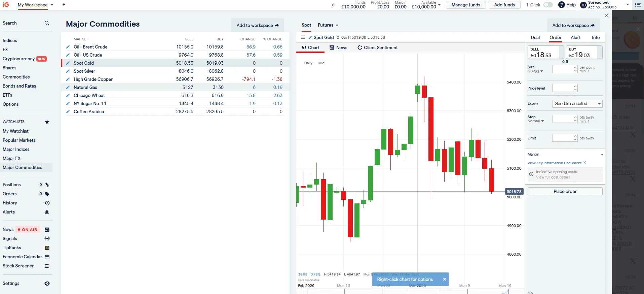644x294 pixels.
Task: Close the Spot Gold deal panel
Action: [607, 15]
